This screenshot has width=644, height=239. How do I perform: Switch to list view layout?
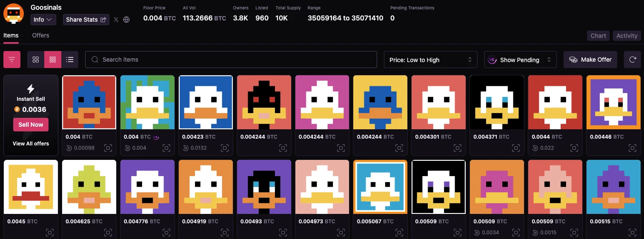point(70,60)
